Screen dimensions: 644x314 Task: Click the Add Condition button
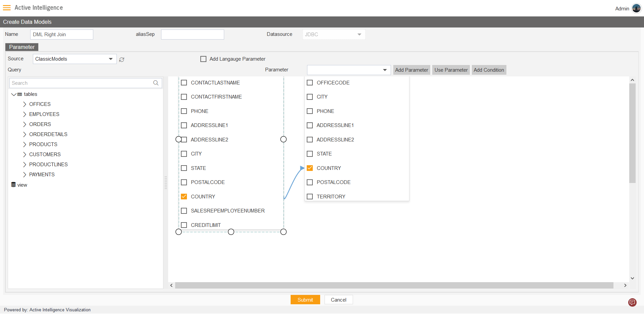[x=489, y=70]
